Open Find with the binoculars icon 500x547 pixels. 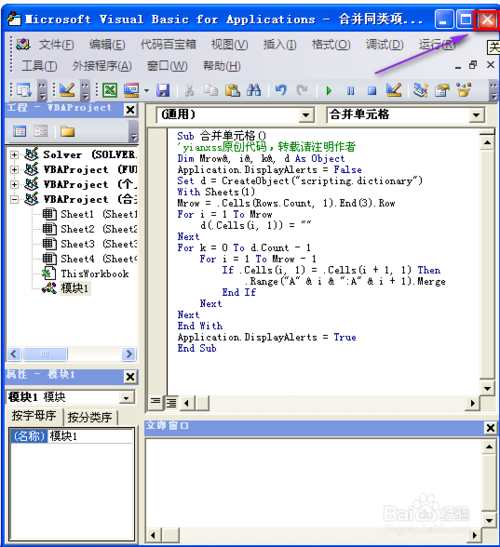[254, 91]
